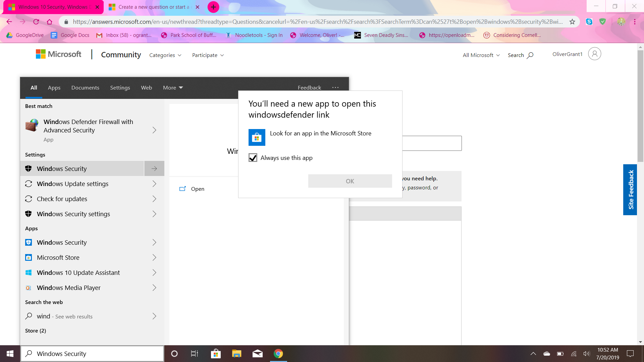Image resolution: width=644 pixels, height=362 pixels.
Task: Click the Windows Start button
Action: pyautogui.click(x=10, y=354)
